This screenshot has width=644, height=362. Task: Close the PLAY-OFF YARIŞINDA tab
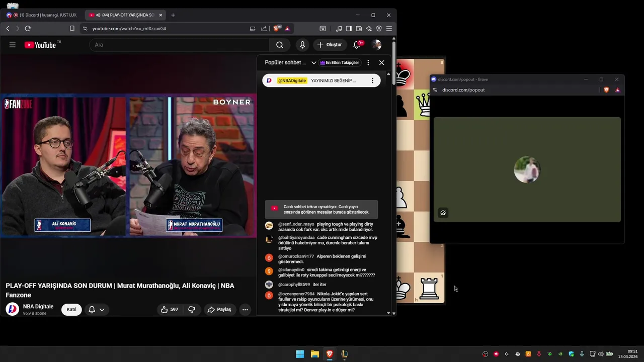(160, 15)
